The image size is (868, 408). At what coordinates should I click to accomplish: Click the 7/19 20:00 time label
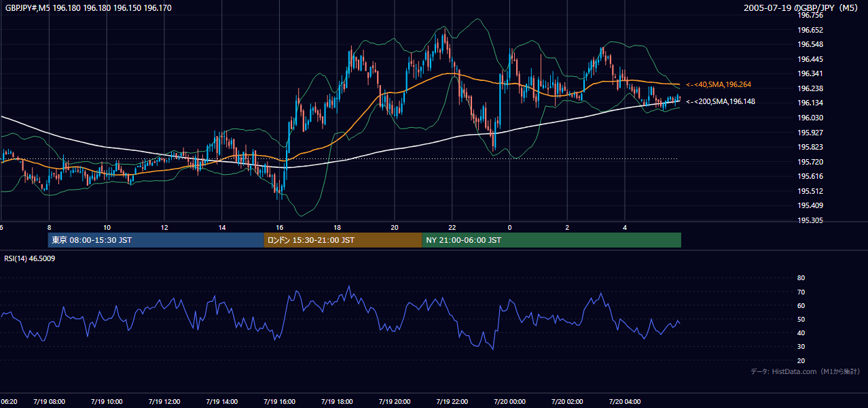[x=395, y=402]
